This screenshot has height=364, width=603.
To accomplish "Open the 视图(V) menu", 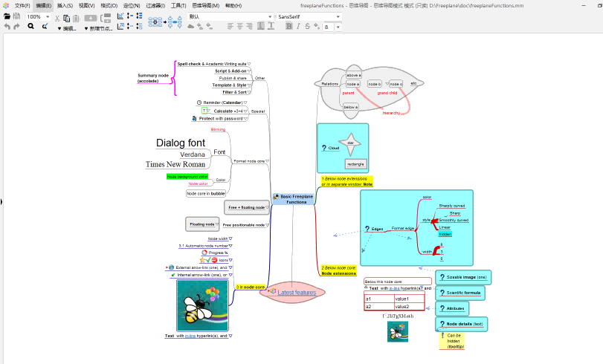I will pos(86,6).
